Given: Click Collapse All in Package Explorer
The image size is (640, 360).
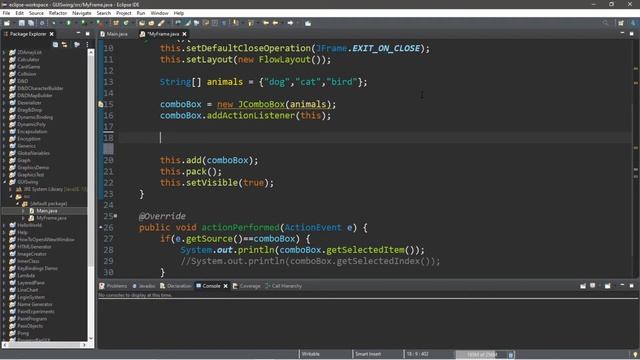Looking at the screenshot, I should [x=56, y=44].
